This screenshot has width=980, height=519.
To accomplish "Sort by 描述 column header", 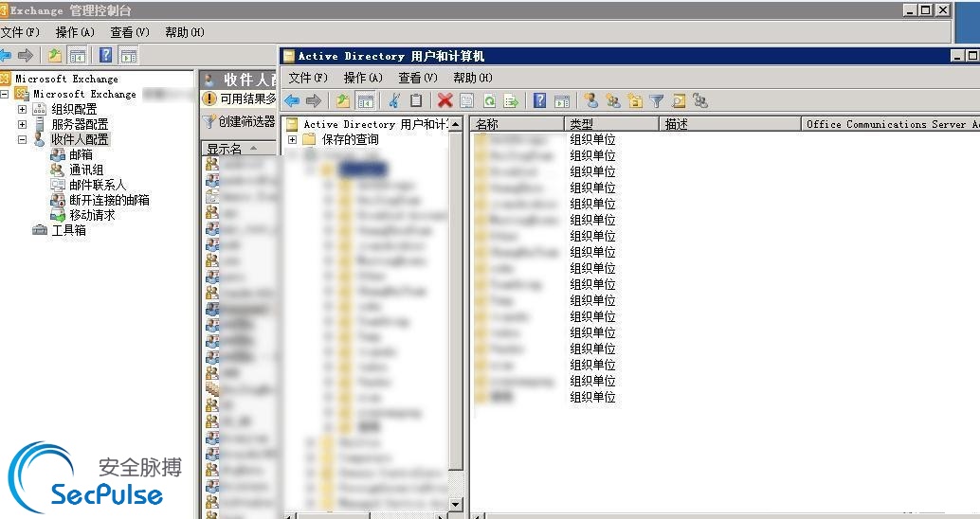I will point(730,124).
